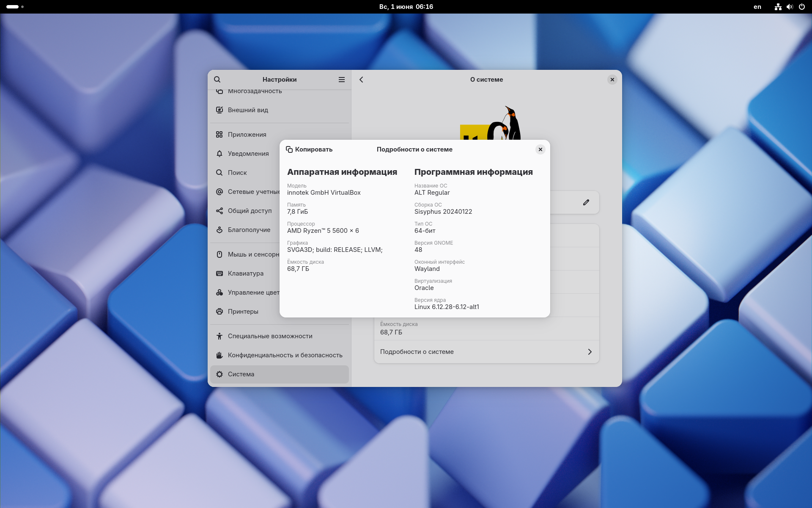Click the Copy (Копировать) button

coord(309,149)
